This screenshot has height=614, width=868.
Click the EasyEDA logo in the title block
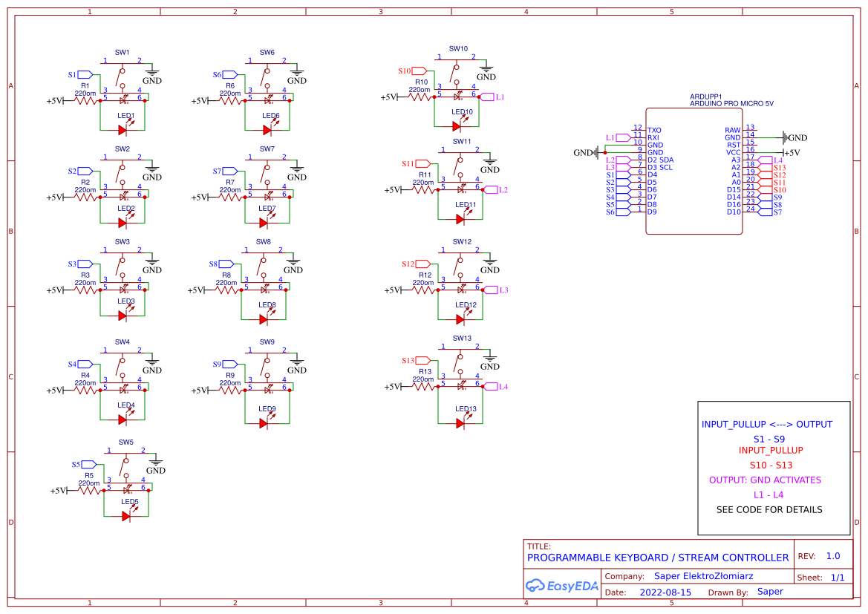(x=562, y=586)
